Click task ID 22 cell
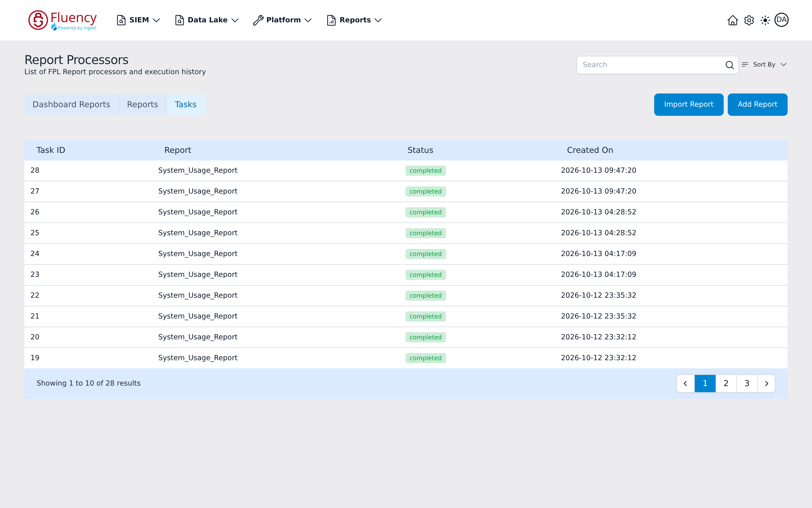The image size is (812, 508). (35, 295)
